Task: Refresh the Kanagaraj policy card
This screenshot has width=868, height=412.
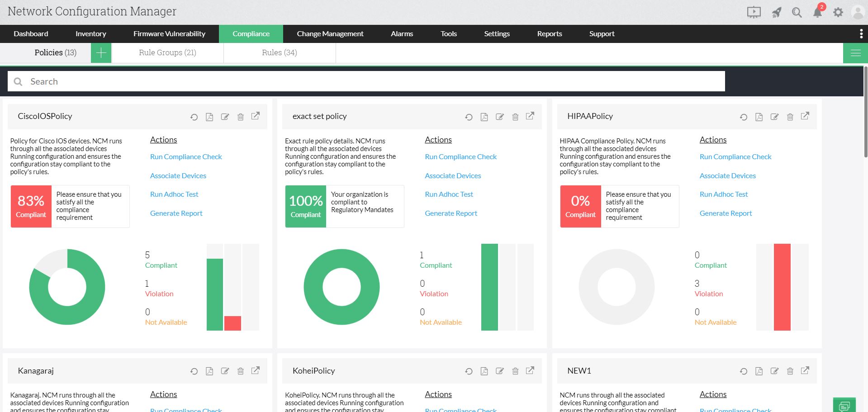Action: [194, 372]
